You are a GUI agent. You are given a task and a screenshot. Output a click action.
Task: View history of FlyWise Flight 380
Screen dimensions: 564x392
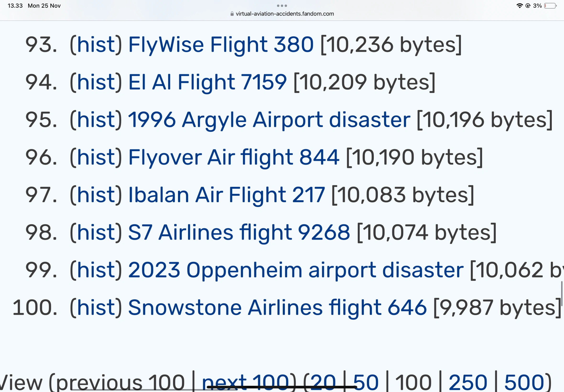tap(96, 45)
